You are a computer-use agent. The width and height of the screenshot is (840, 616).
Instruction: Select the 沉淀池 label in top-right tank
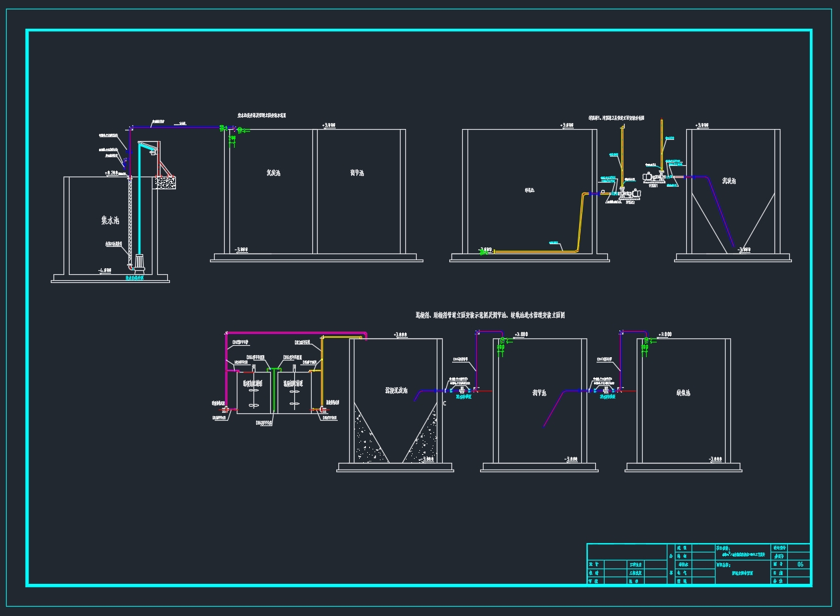point(729,181)
